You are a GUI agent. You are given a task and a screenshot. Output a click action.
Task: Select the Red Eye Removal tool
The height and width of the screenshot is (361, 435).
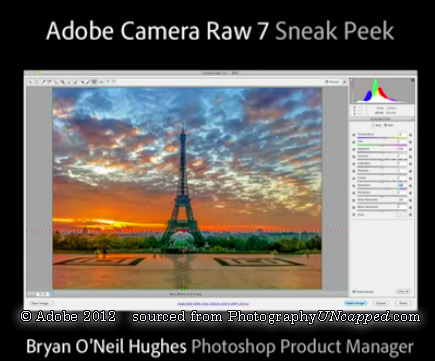pos(82,82)
